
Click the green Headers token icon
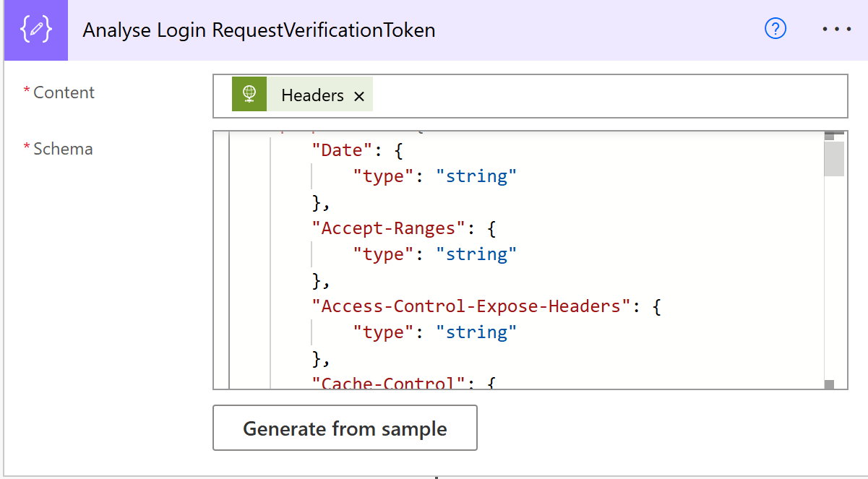[x=249, y=95]
